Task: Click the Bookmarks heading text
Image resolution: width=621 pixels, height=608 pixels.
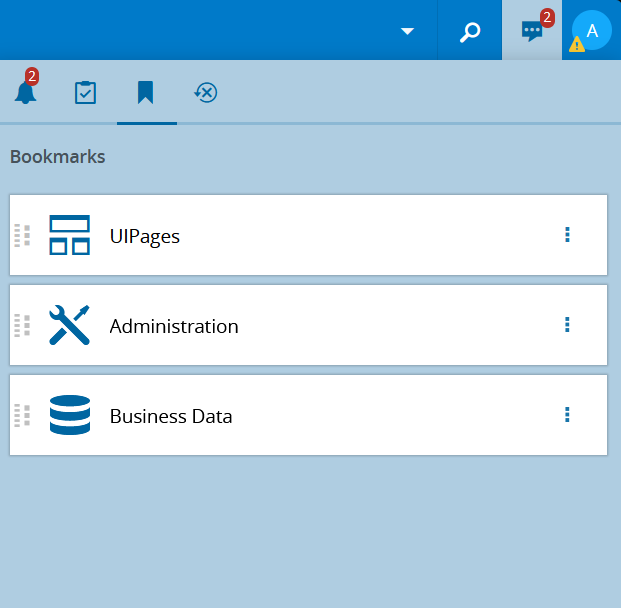Action: [x=58, y=157]
